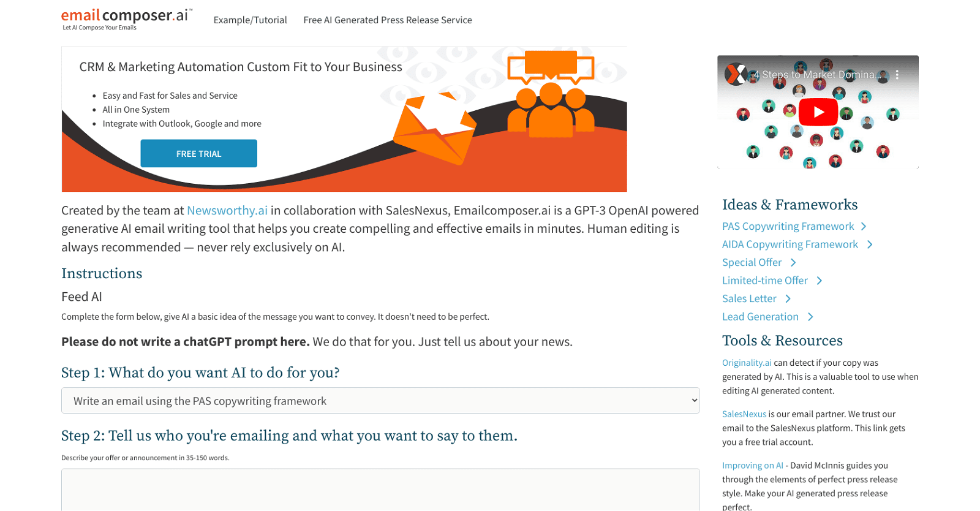Screen dimensions: 980x511
Task: Expand the Special Offer item
Action: pyautogui.click(x=793, y=262)
